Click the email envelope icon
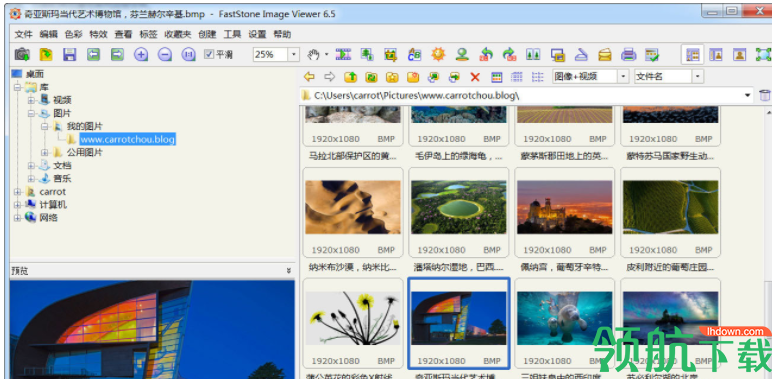Screen dimensions: 772x379 tap(605, 54)
